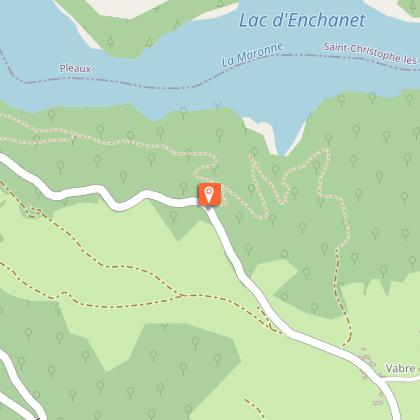Select the sandy bank beside the lake cove
This screenshot has width=420, height=420.
(x=261, y=133)
